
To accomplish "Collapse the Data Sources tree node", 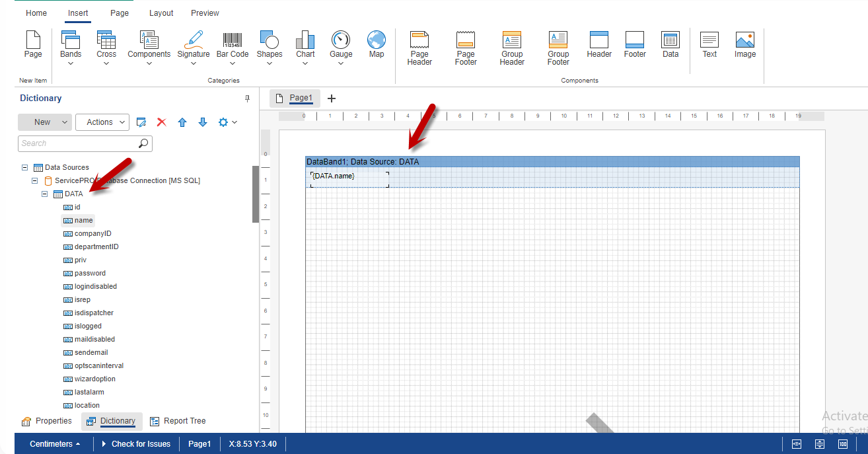I will click(x=25, y=168).
